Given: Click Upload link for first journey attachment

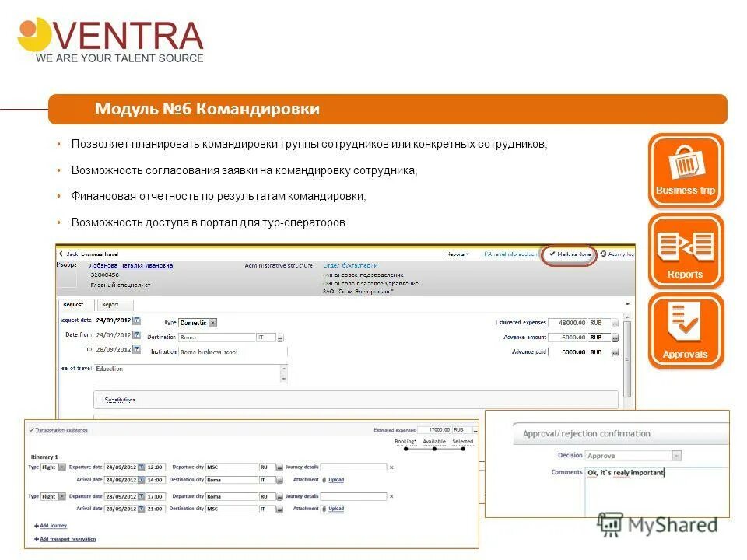Looking at the screenshot, I should point(336,480).
